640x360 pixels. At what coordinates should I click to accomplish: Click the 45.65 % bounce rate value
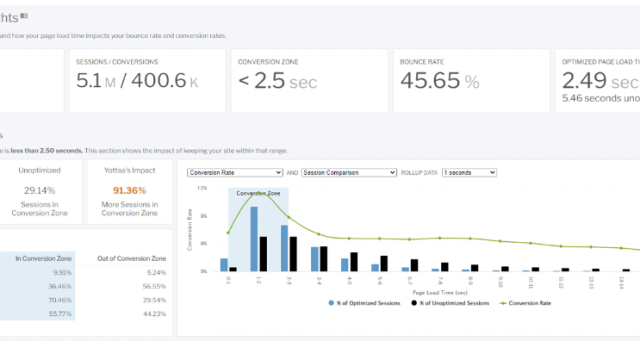pyautogui.click(x=440, y=80)
